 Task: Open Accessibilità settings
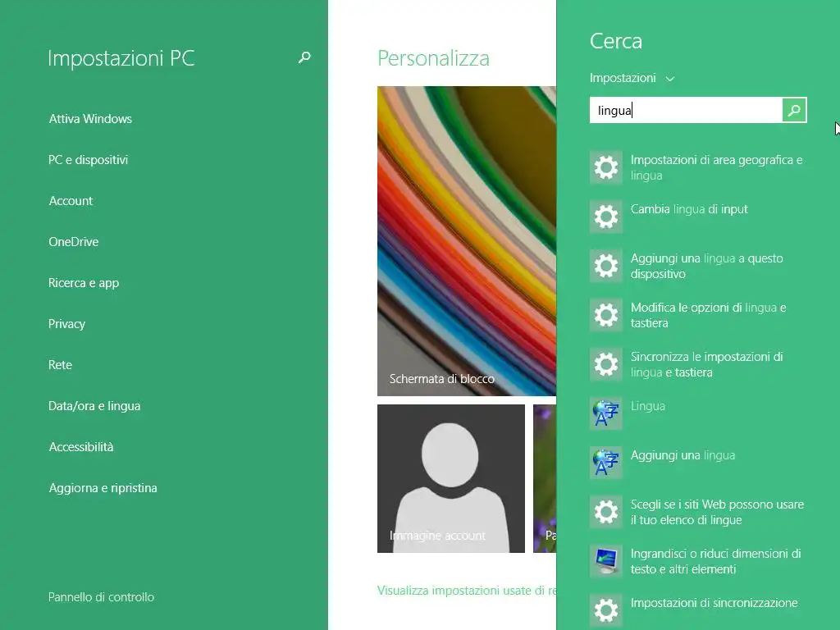click(81, 447)
